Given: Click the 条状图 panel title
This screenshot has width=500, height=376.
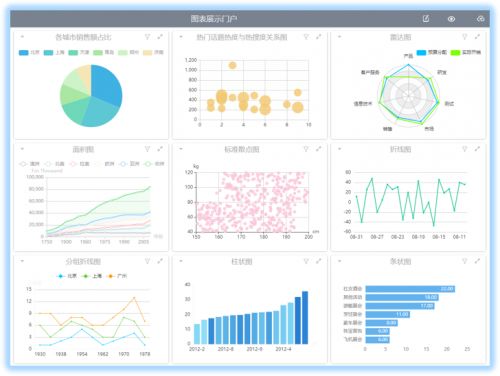Looking at the screenshot, I should (400, 261).
